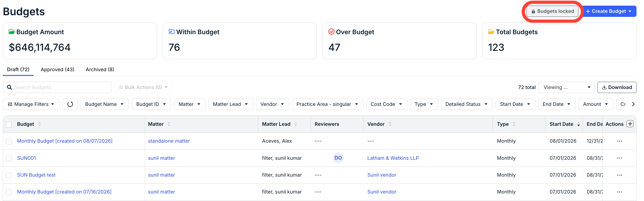Open actions menu for the SUN001 row
644x201 pixels.
tap(619, 158)
